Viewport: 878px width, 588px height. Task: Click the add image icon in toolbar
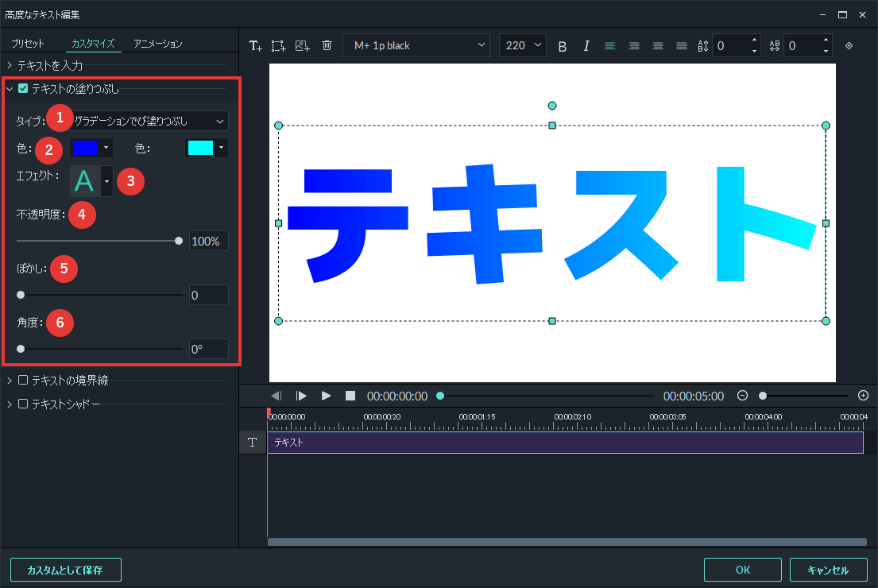click(303, 46)
